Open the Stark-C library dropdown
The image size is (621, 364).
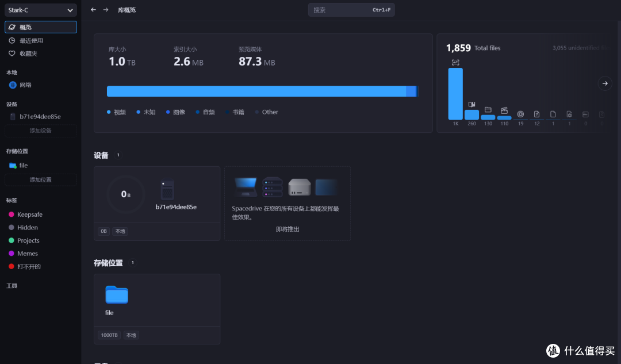pyautogui.click(x=40, y=10)
